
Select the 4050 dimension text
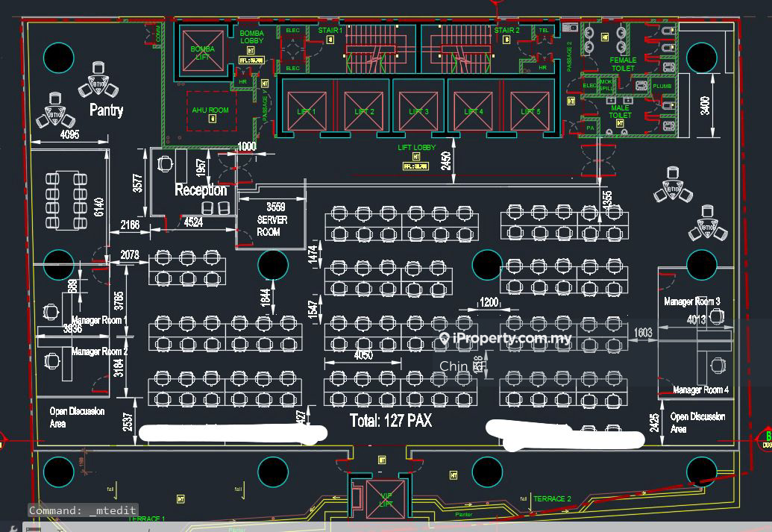click(x=364, y=356)
